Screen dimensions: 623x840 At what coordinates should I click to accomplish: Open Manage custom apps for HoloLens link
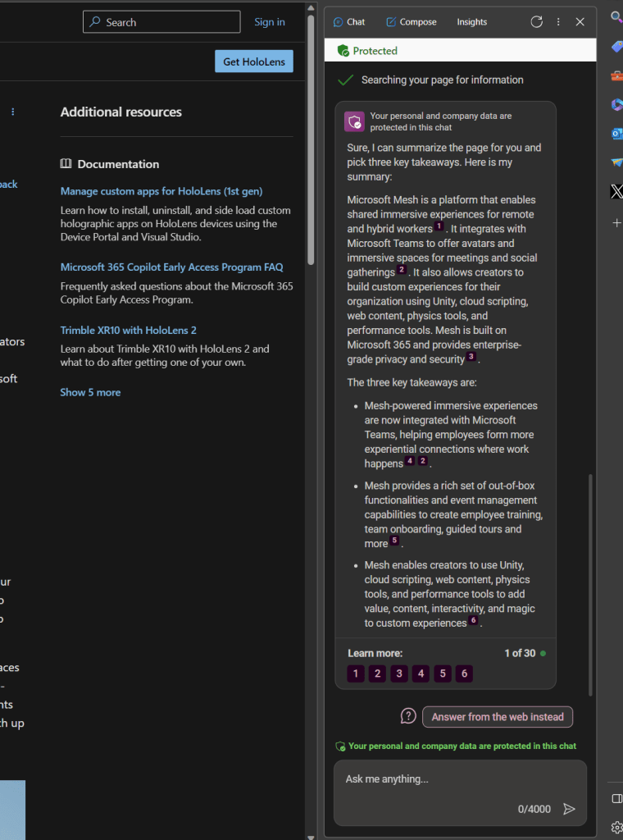point(161,191)
